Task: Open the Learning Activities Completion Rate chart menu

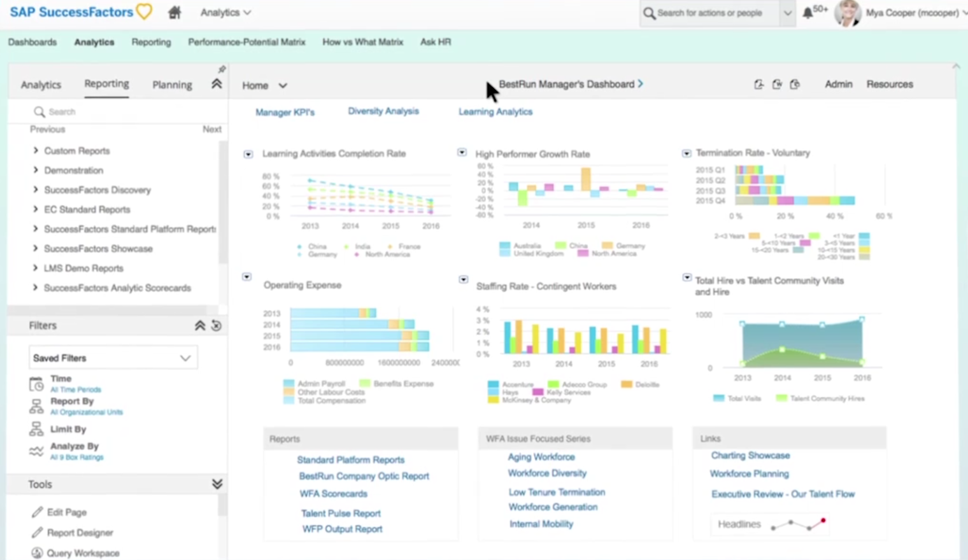Action: (247, 153)
